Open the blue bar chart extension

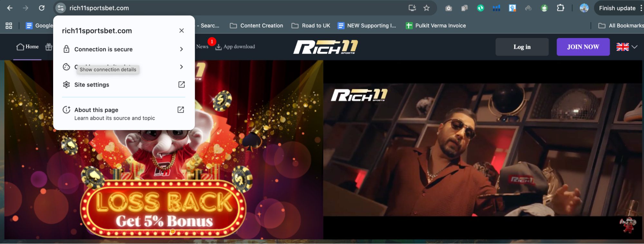(496, 8)
